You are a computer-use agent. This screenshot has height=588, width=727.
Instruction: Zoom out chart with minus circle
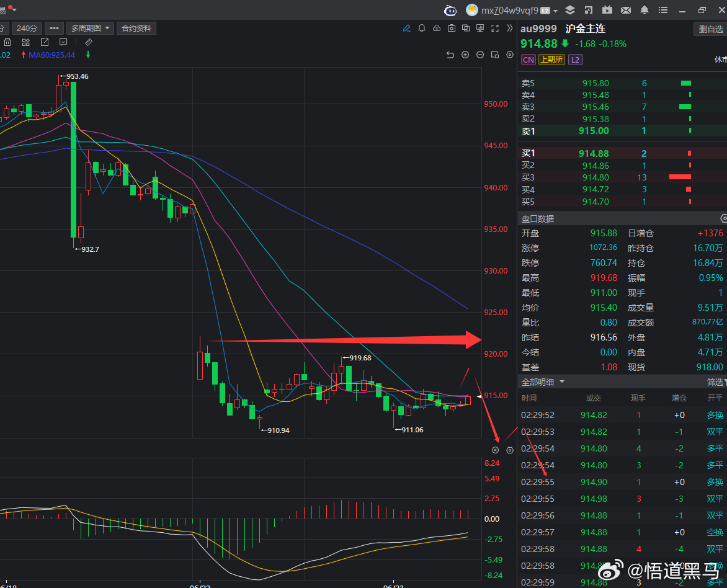click(x=480, y=55)
